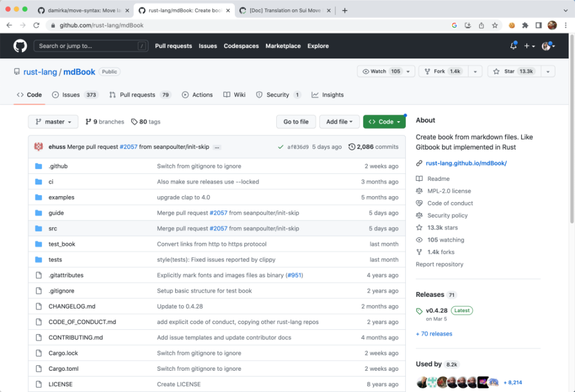Click the Go to file button
The height and width of the screenshot is (392, 575).
(296, 122)
